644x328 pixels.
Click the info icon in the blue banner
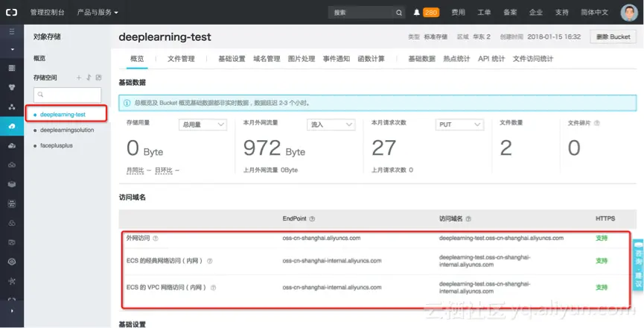tap(127, 103)
